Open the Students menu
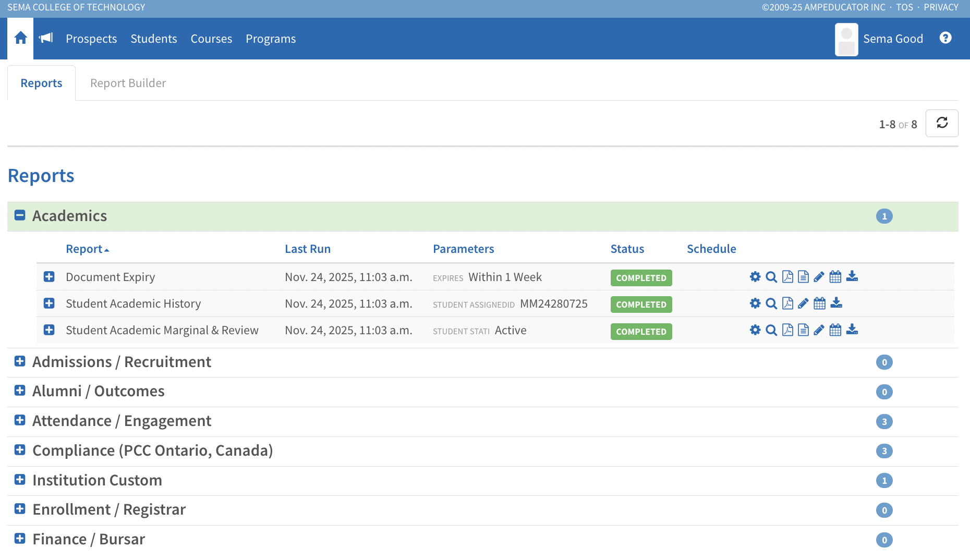The width and height of the screenshot is (970, 560). point(153,39)
